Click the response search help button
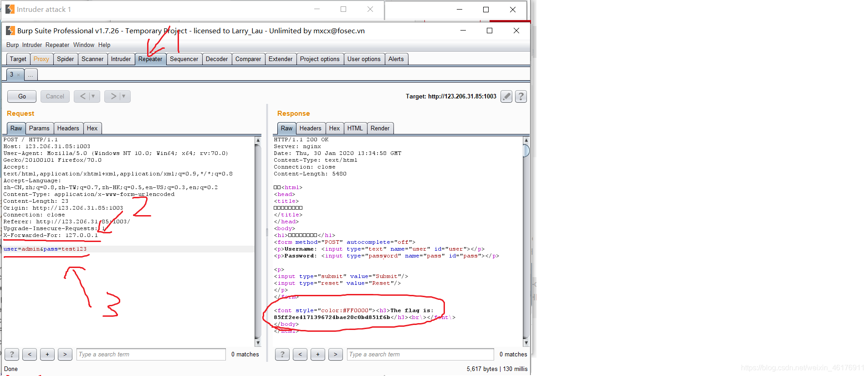 pos(282,354)
